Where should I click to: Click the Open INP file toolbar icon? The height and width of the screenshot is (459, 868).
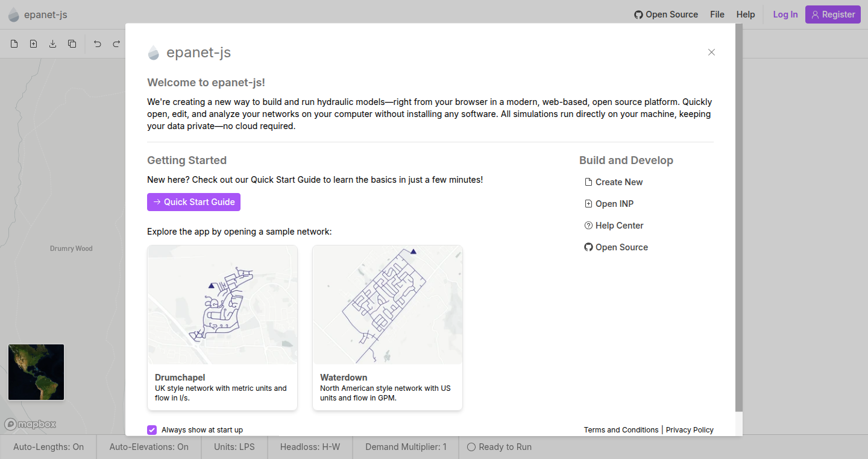pyautogui.click(x=34, y=43)
